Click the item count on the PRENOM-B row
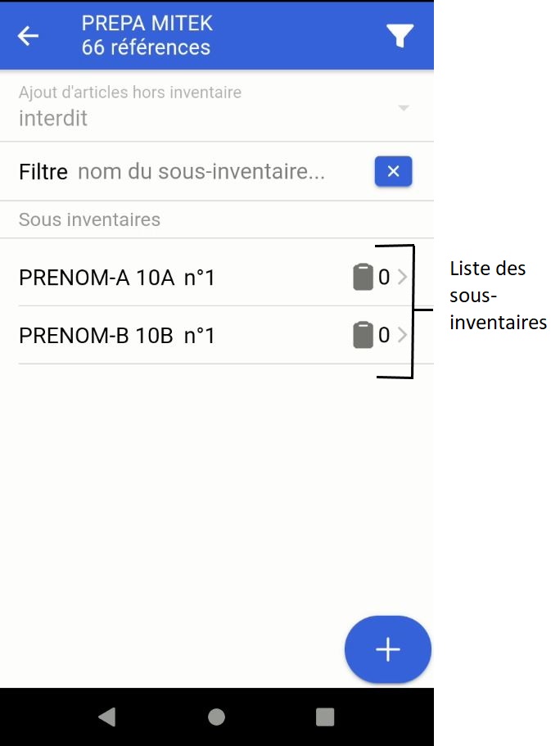 click(x=384, y=335)
